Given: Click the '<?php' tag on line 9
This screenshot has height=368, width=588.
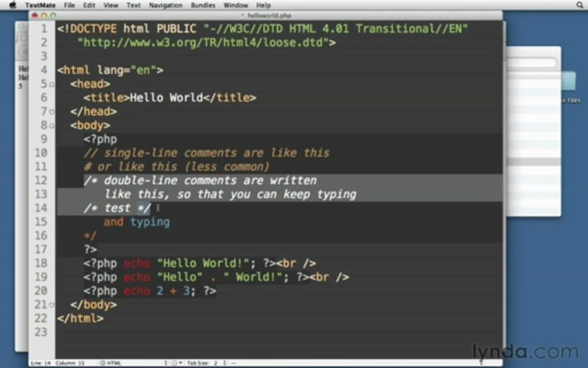Looking at the screenshot, I should [100, 140].
